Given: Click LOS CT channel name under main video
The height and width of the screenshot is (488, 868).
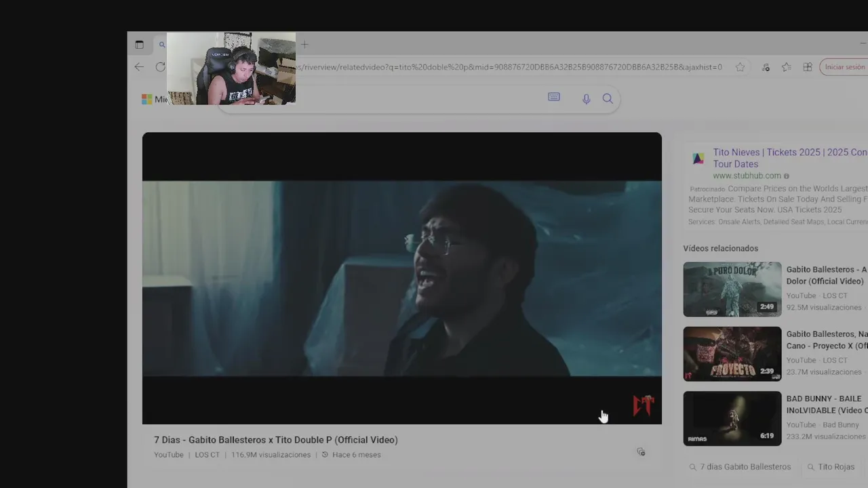Looking at the screenshot, I should [208, 455].
